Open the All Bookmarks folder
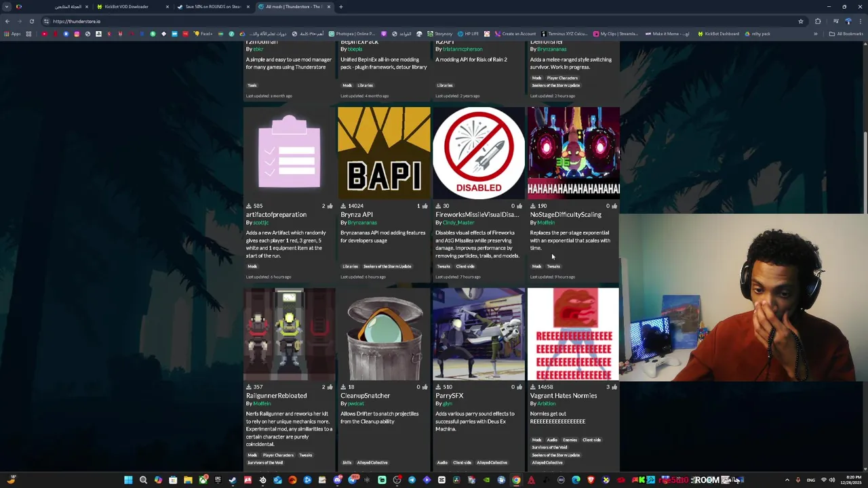 [x=846, y=34]
